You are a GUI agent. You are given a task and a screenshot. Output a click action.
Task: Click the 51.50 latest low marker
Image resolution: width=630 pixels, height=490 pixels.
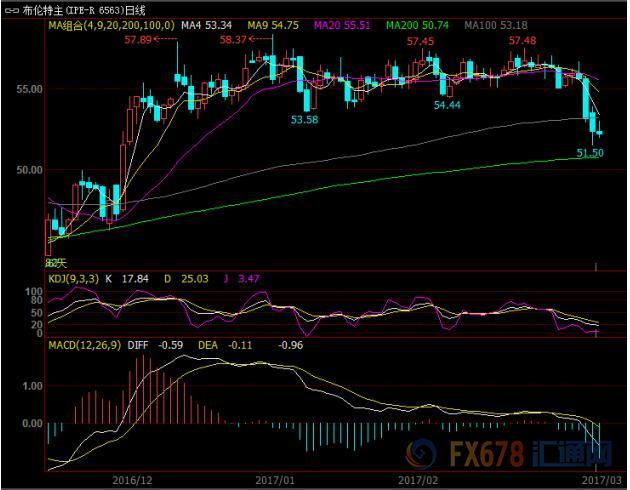(590, 152)
